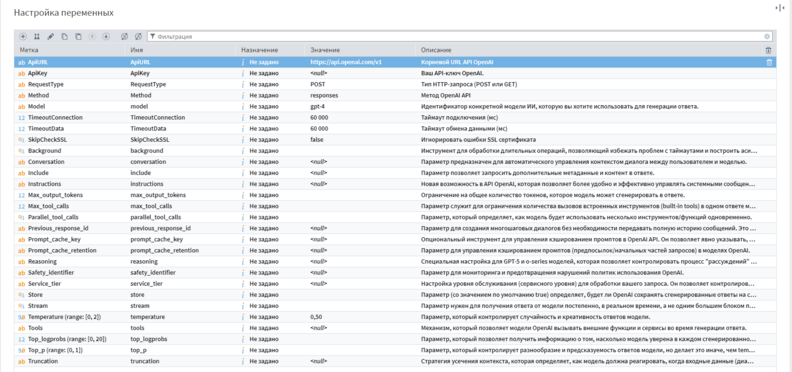Click float type icon of Top_p row
Screen dimensions: 792x372
pyautogui.click(x=21, y=350)
